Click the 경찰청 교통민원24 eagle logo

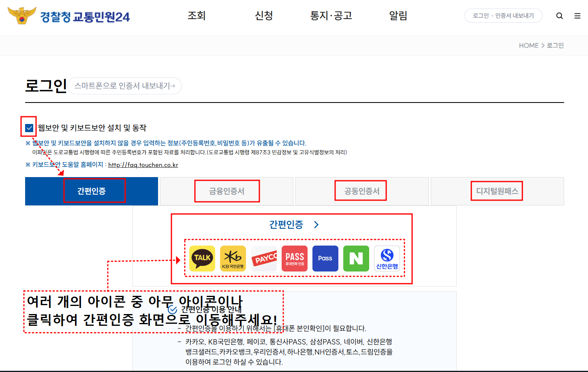pos(22,15)
